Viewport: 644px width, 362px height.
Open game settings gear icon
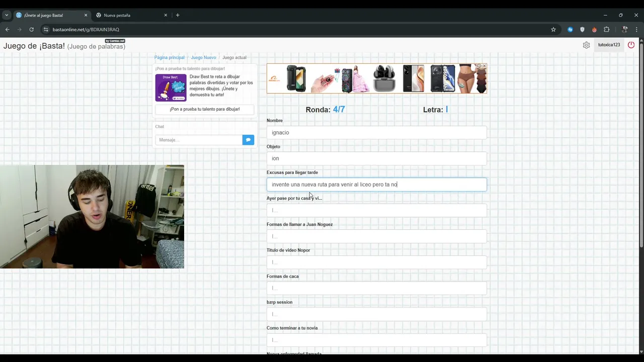click(586, 45)
